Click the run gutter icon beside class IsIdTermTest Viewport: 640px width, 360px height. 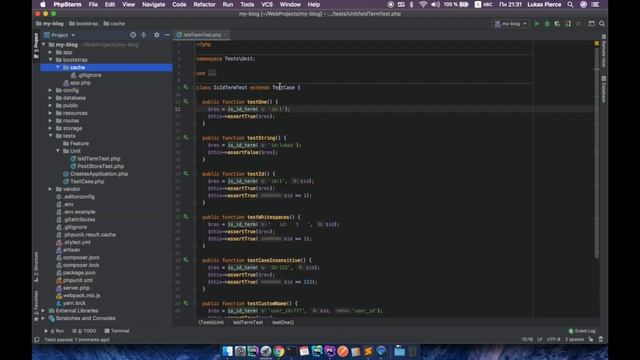(186, 87)
